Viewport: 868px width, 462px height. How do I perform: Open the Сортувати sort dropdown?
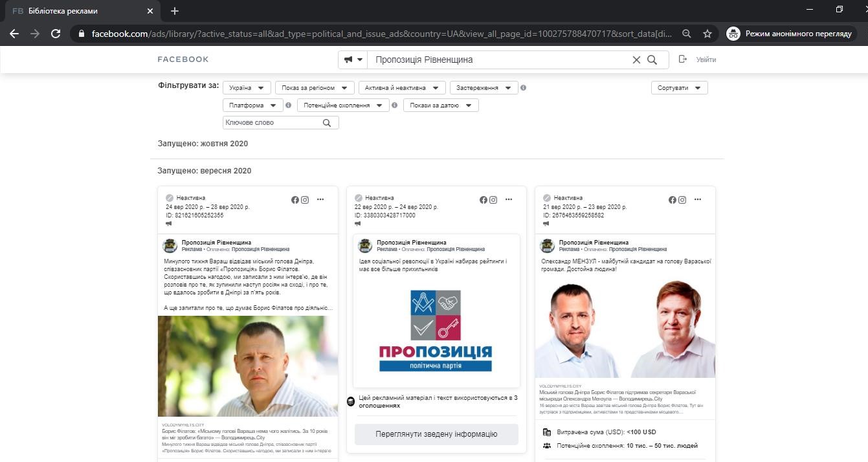(679, 88)
